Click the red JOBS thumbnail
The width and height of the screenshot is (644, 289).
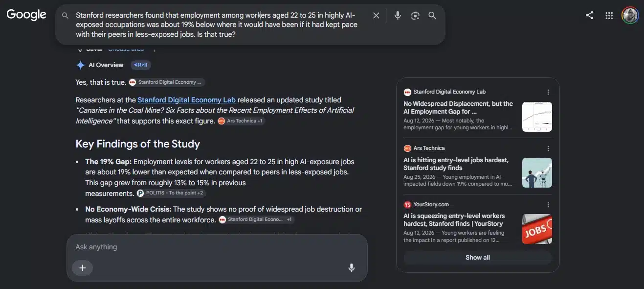point(537,229)
